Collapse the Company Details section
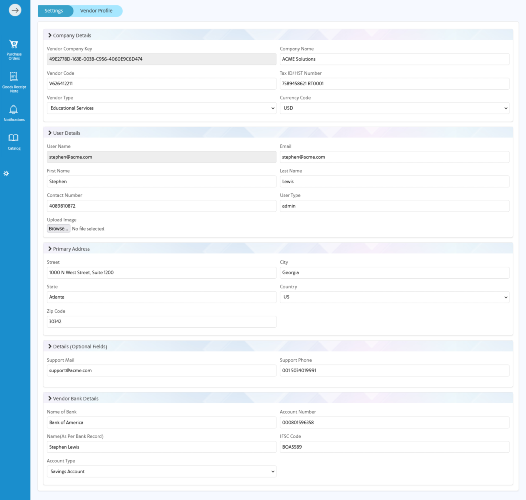Screen dimensions: 526x500 coord(278,35)
